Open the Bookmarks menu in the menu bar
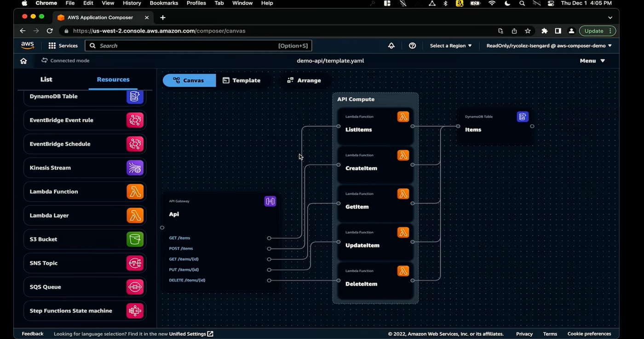The image size is (644, 339). pos(164,3)
